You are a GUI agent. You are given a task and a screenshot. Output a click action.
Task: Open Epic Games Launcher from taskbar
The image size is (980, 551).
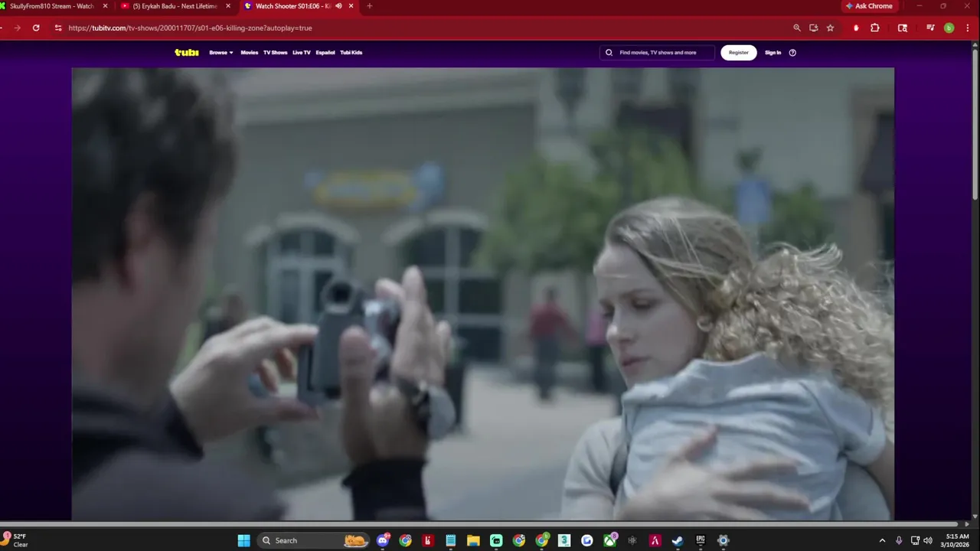click(701, 540)
